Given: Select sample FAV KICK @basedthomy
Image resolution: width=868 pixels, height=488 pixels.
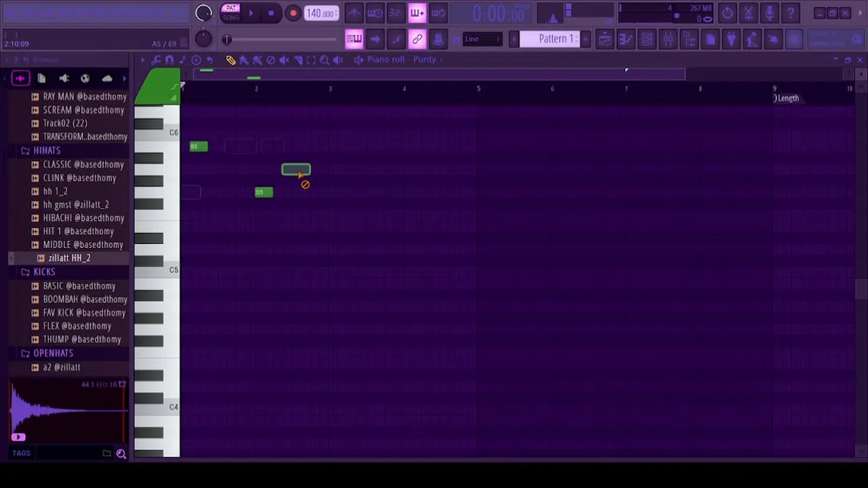Looking at the screenshot, I should [x=84, y=312].
